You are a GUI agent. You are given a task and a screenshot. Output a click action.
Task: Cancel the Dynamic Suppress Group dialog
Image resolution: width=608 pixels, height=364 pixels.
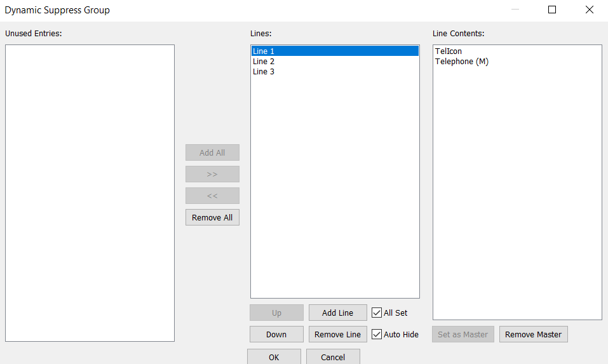(x=333, y=357)
